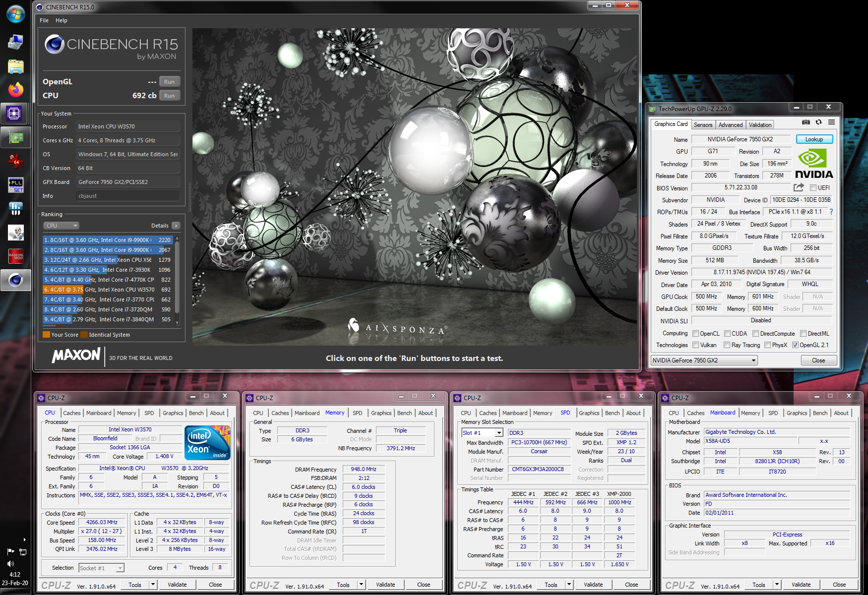Open the Action Center flag tray icon
Viewport: 868px width, 595px height.
(x=10, y=551)
